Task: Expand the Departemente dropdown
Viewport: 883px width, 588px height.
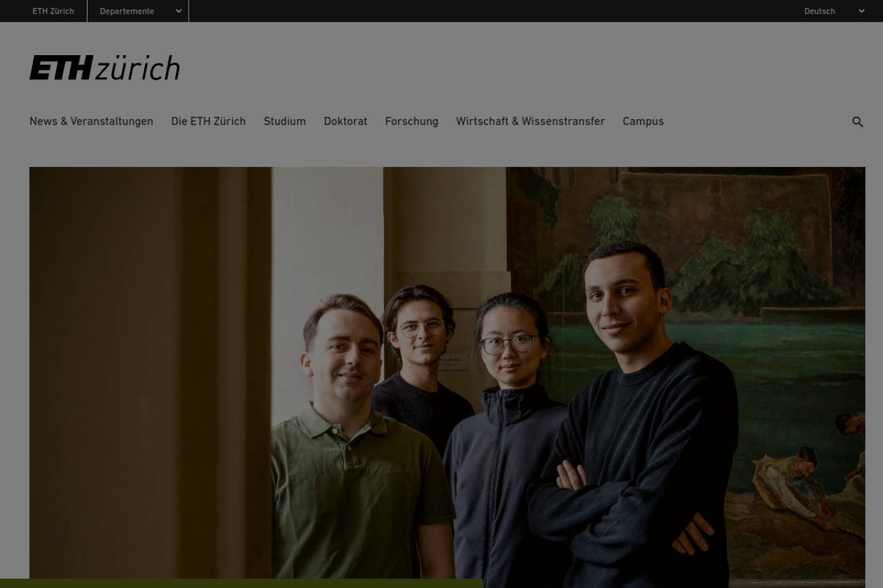Action: (x=138, y=11)
